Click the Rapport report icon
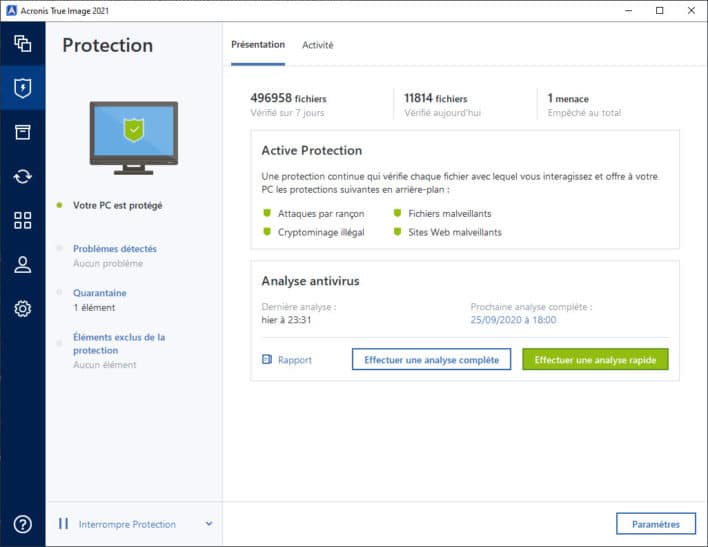 pos(267,360)
